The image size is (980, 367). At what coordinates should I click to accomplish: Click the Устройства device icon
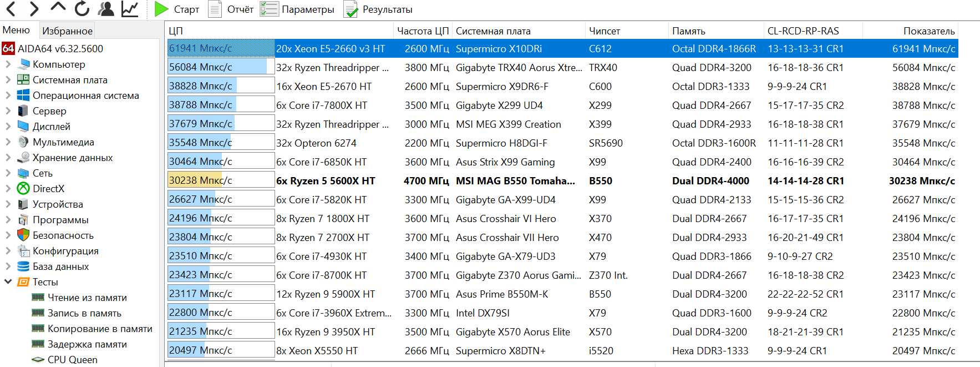[x=23, y=204]
